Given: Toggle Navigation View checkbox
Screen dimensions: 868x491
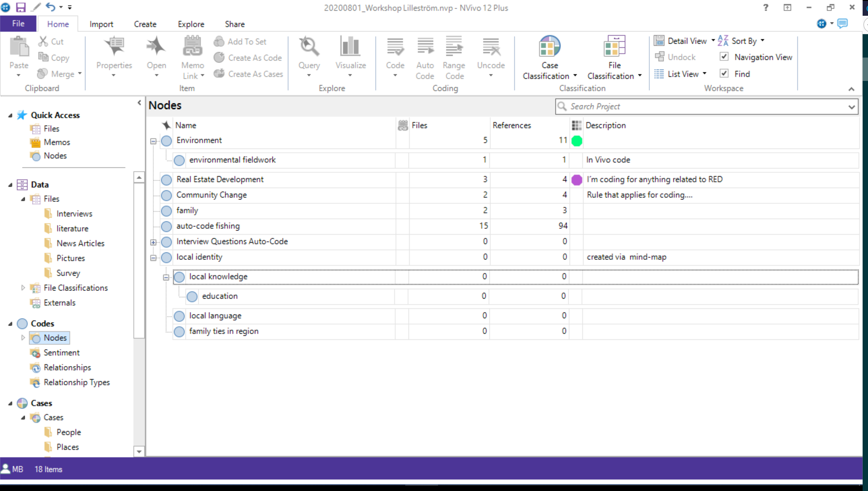Looking at the screenshot, I should point(724,57).
